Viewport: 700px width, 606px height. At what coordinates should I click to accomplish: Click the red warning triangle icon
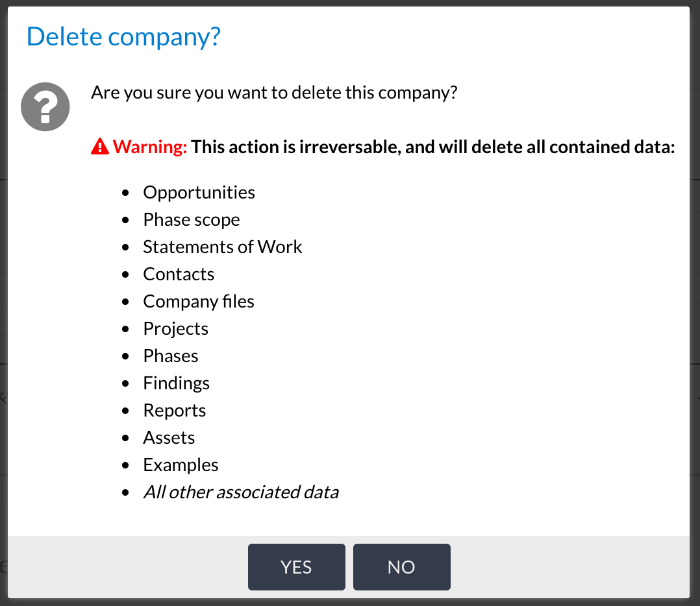(100, 147)
